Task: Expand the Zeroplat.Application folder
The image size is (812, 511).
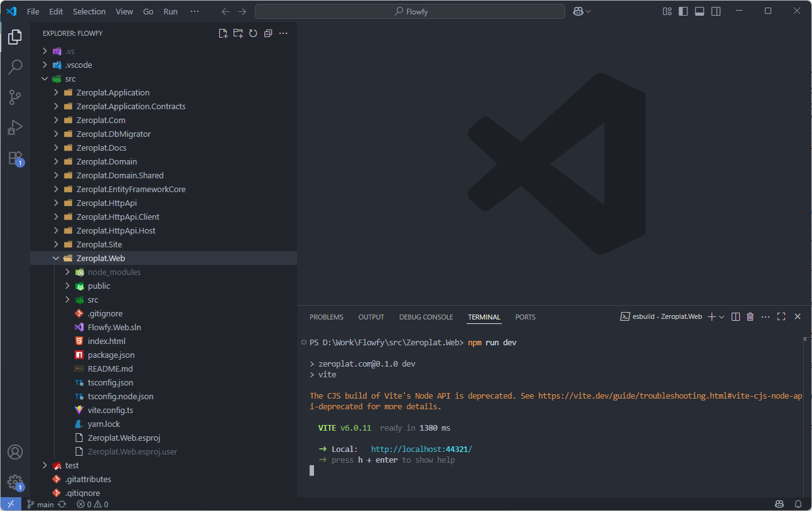Action: (112, 92)
